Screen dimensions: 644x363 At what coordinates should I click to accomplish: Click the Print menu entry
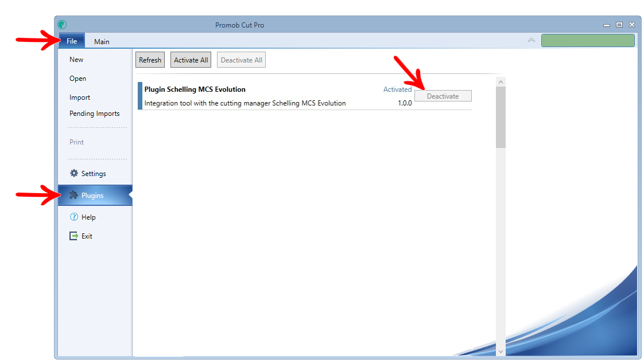[x=76, y=142]
